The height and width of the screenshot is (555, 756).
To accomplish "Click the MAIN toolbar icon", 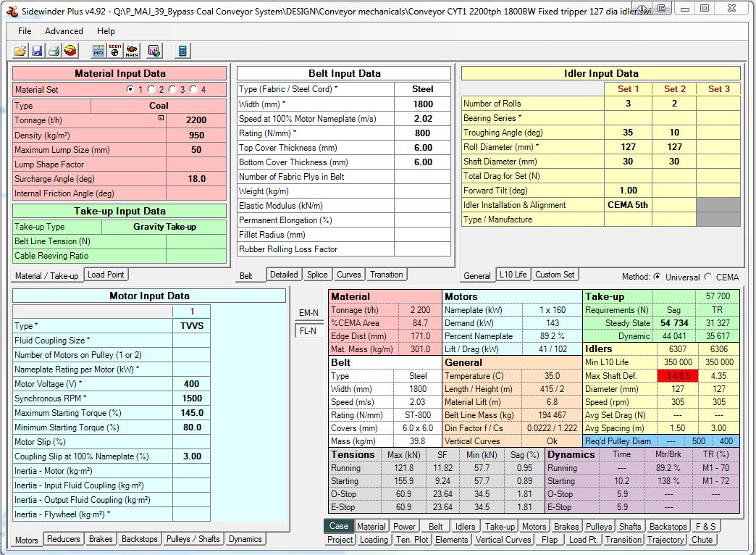I will (132, 51).
